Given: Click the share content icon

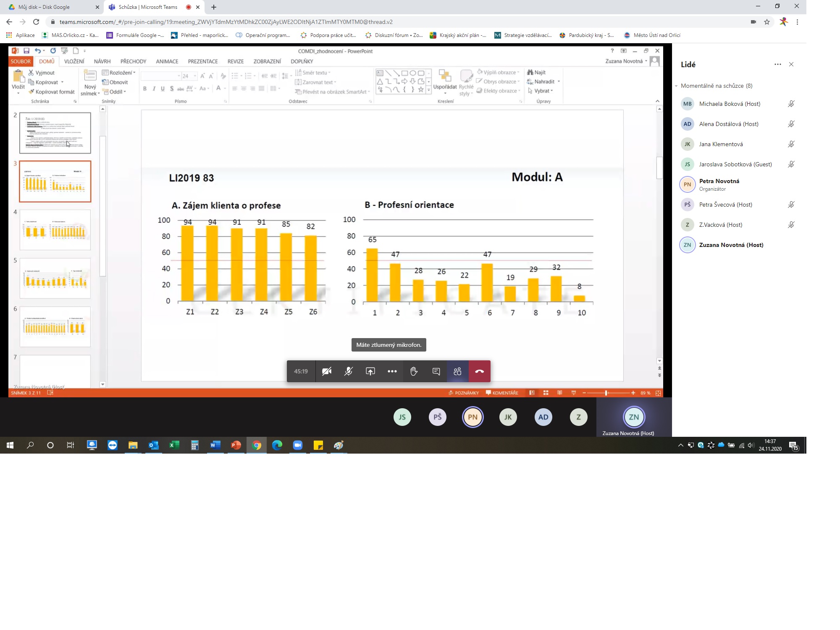Looking at the screenshot, I should (x=370, y=371).
